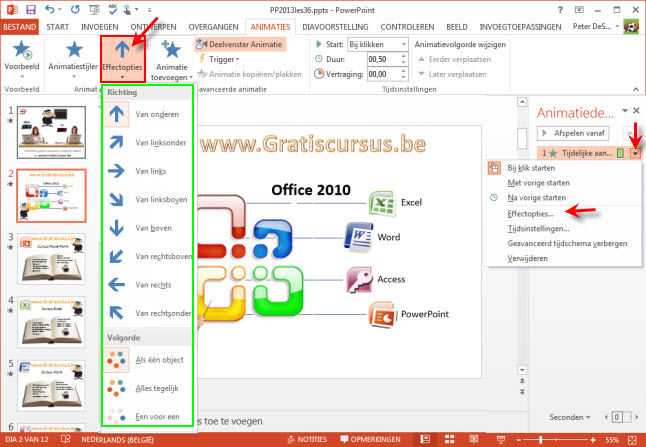Collapse the ribbon with the chevron
The width and height of the screenshot is (646, 447).
click(636, 89)
